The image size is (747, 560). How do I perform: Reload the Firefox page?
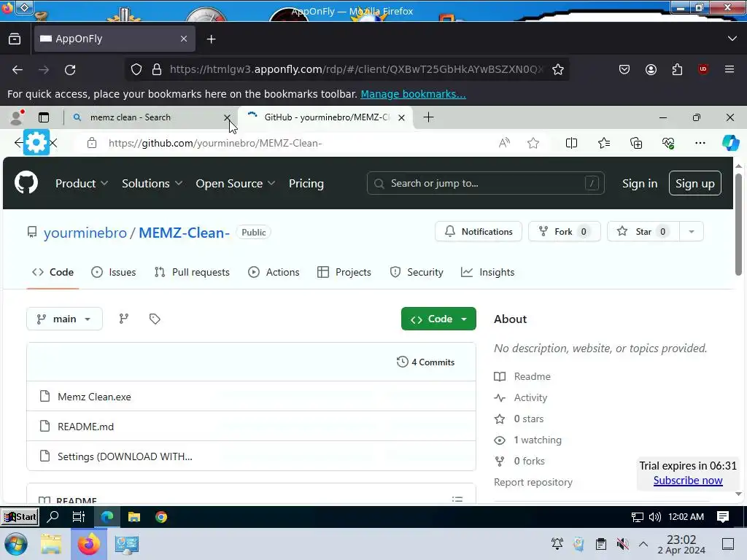[70, 70]
